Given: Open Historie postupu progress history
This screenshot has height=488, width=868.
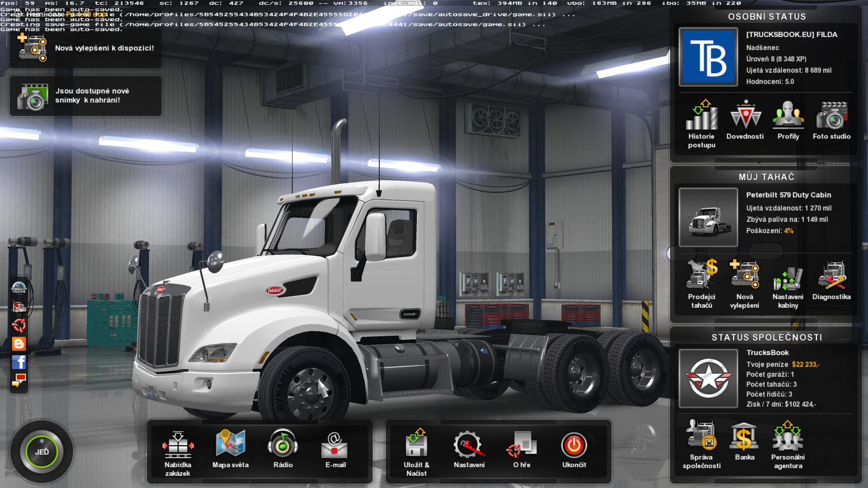Looking at the screenshot, I should point(702,124).
